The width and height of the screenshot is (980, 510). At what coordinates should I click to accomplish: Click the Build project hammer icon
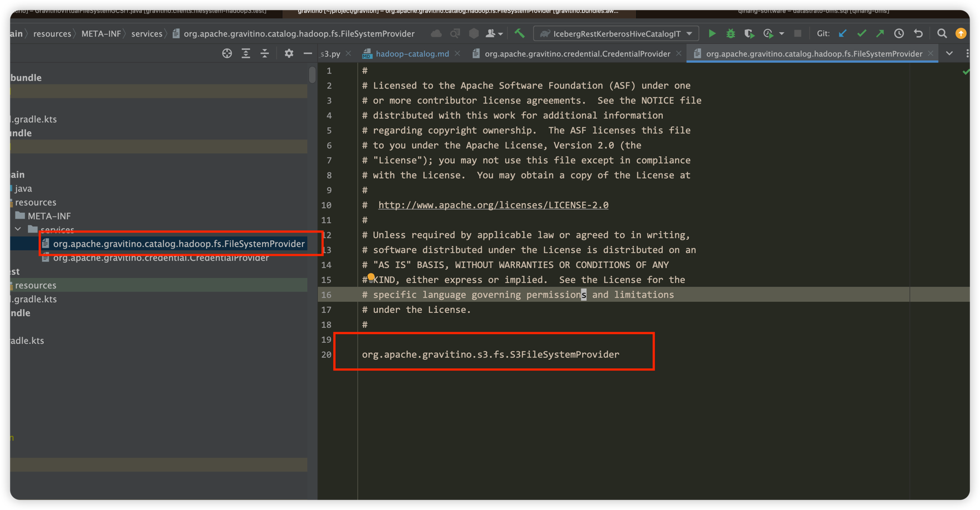519,34
